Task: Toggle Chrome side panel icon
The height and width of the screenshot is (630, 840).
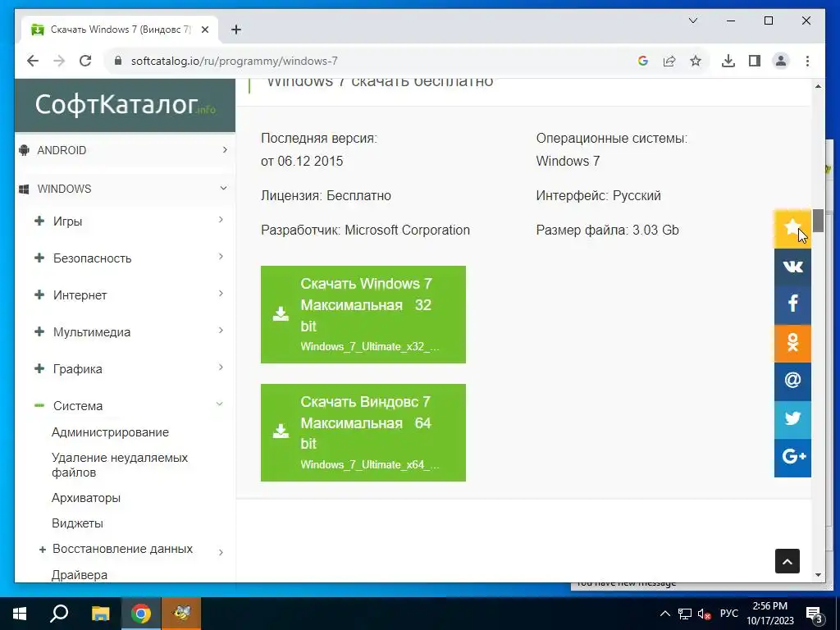Action: click(x=755, y=61)
